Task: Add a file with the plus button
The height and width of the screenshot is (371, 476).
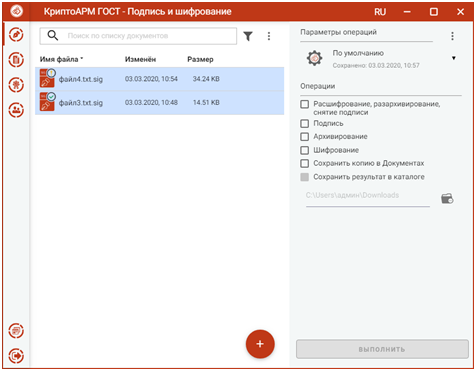Action: pyautogui.click(x=260, y=344)
